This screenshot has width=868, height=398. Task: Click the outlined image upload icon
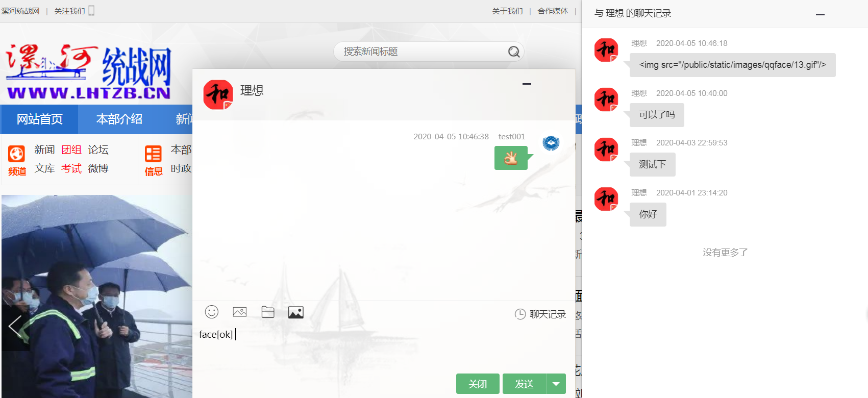pos(240,312)
